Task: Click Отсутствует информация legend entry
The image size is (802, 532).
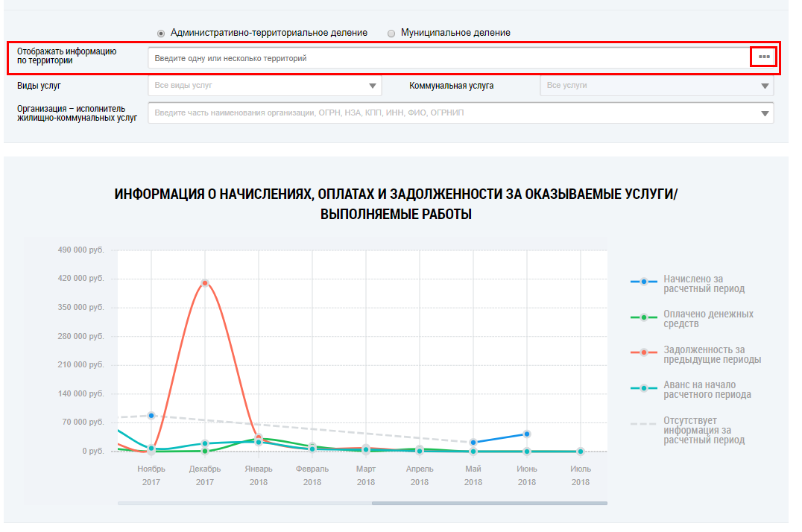Action: pos(704,431)
